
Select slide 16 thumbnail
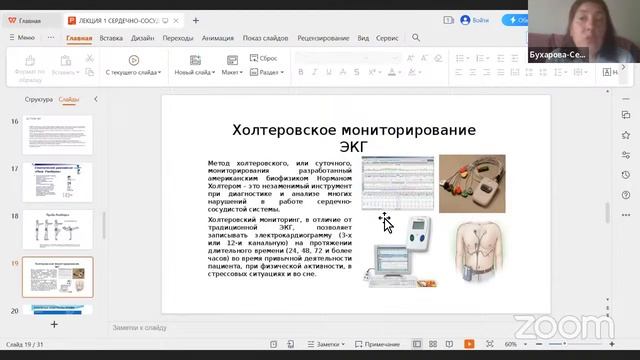click(x=58, y=135)
